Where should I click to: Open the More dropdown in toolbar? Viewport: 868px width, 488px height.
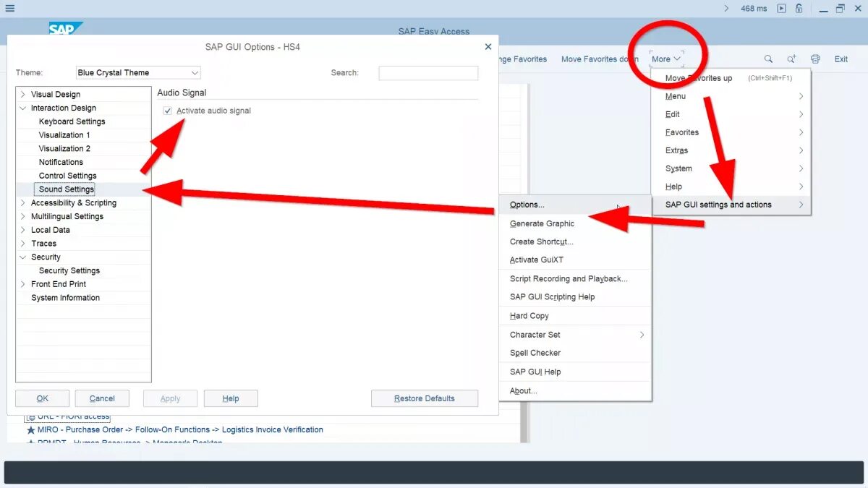(666, 59)
